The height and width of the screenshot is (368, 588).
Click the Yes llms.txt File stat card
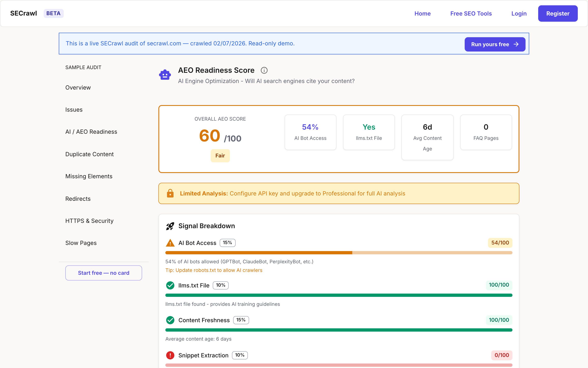pos(369,132)
